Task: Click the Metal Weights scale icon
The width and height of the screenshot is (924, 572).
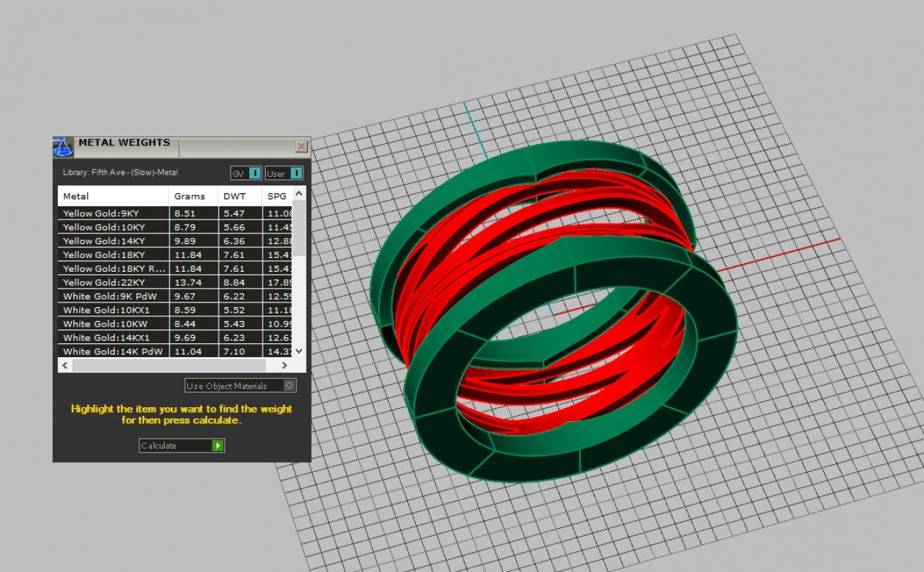Action: click(63, 146)
